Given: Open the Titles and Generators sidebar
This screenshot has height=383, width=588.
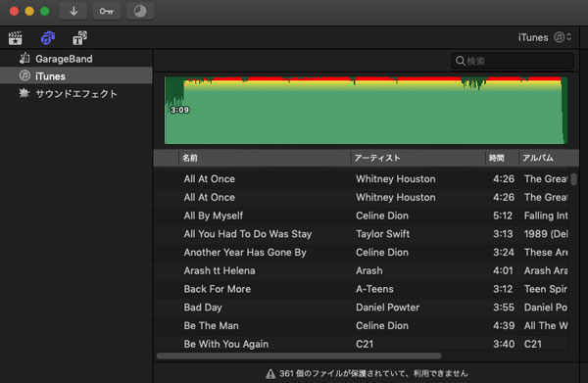Looking at the screenshot, I should coord(79,38).
